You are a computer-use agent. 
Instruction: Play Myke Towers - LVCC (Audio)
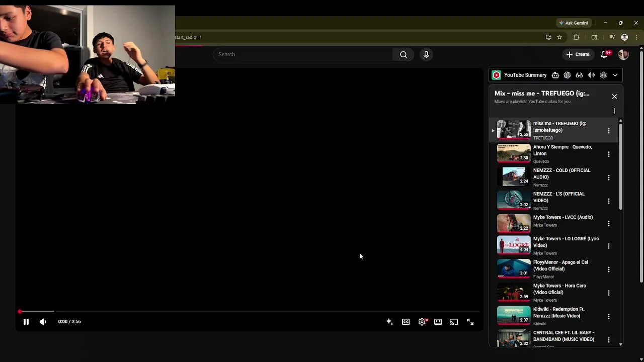click(x=514, y=224)
